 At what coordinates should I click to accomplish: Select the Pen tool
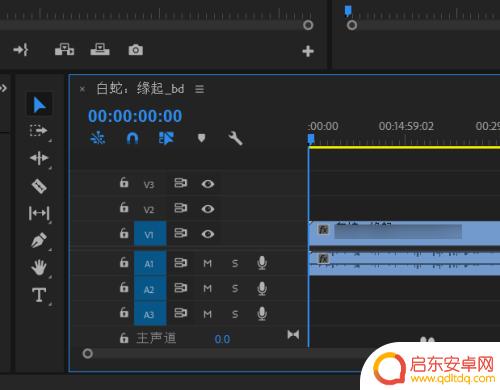[x=39, y=240]
